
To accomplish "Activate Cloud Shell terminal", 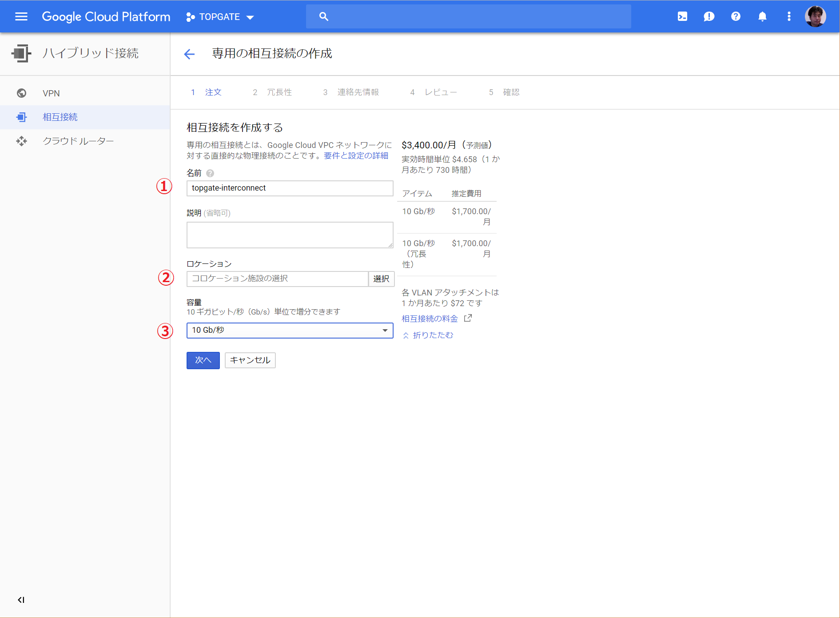I will coord(682,16).
